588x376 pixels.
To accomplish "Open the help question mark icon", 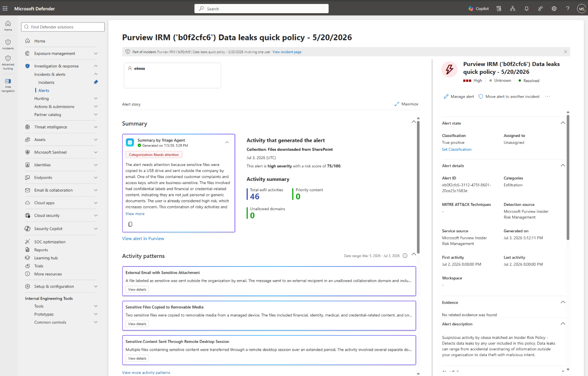I will point(568,9).
